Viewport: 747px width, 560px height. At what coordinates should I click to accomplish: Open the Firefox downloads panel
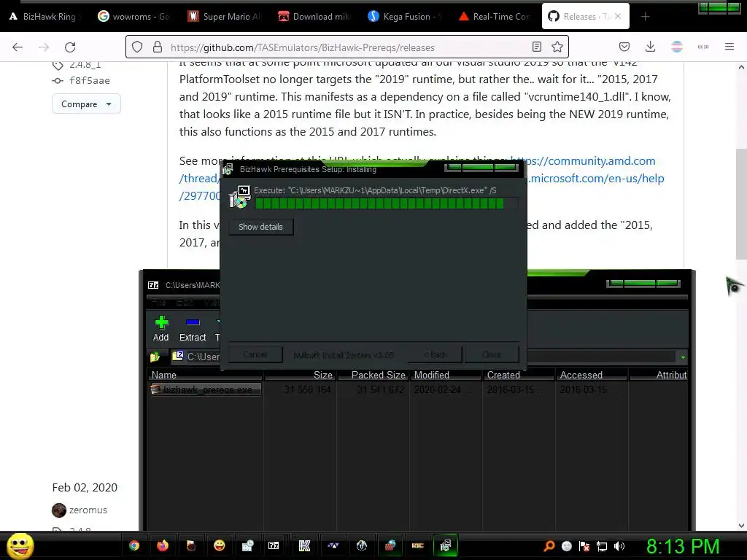(650, 47)
